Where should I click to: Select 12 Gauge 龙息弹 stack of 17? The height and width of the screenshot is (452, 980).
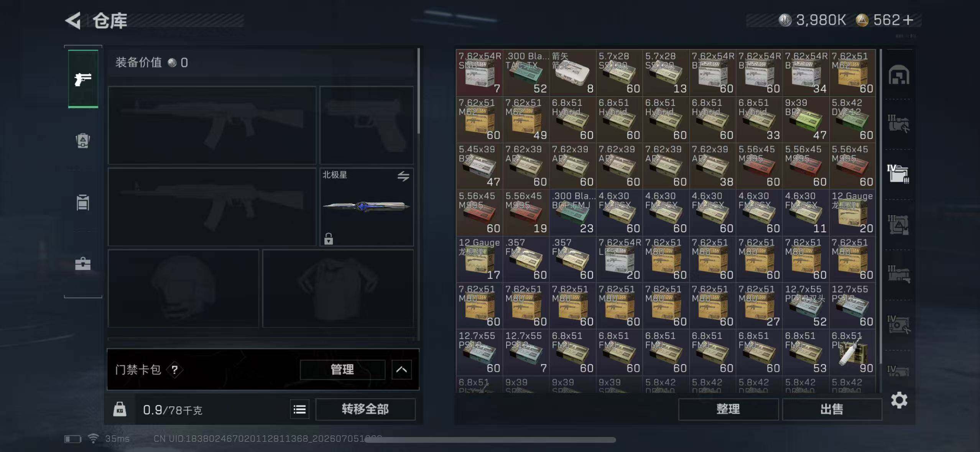click(479, 259)
